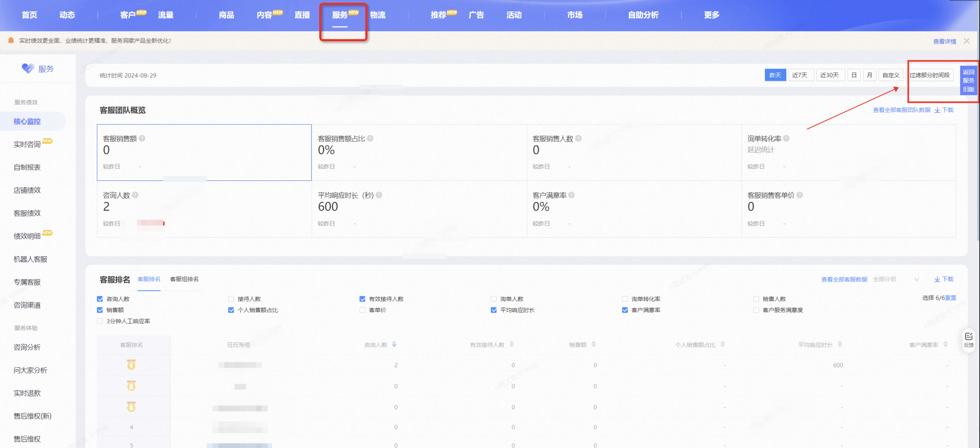Image resolution: width=980 pixels, height=448 pixels.
Task: Check the 询单转化率 checkbox
Action: (625, 299)
